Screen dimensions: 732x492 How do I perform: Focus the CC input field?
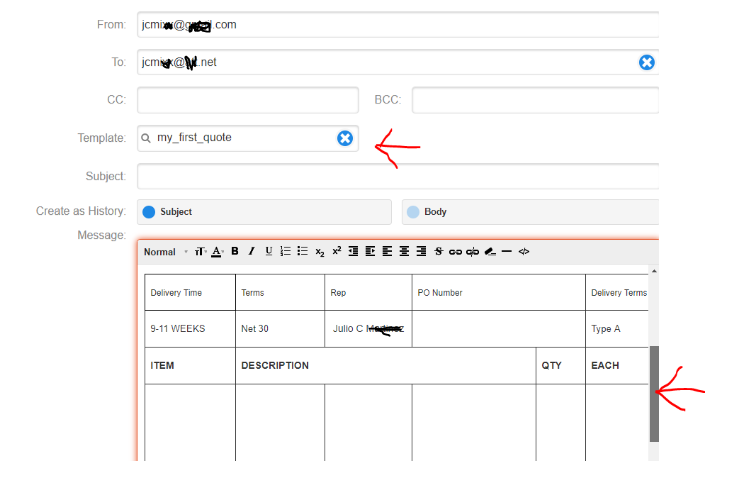point(248,100)
